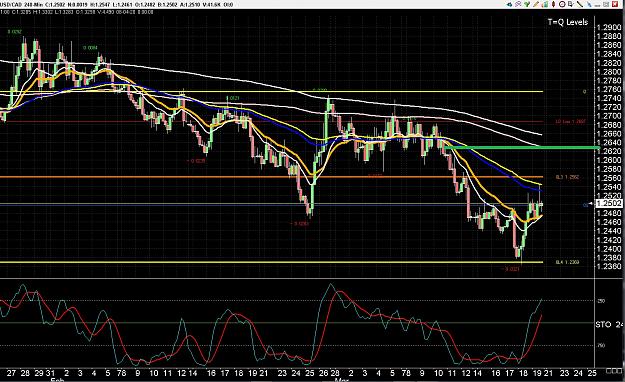Close the chart with the red X
The height and width of the screenshot is (382, 625).
pyautogui.click(x=615, y=4)
